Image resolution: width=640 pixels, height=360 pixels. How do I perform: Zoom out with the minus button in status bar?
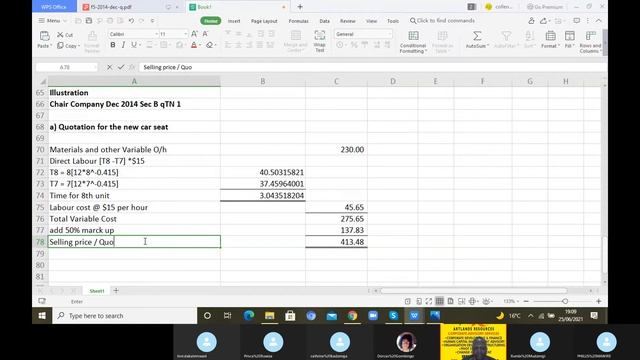click(x=526, y=301)
